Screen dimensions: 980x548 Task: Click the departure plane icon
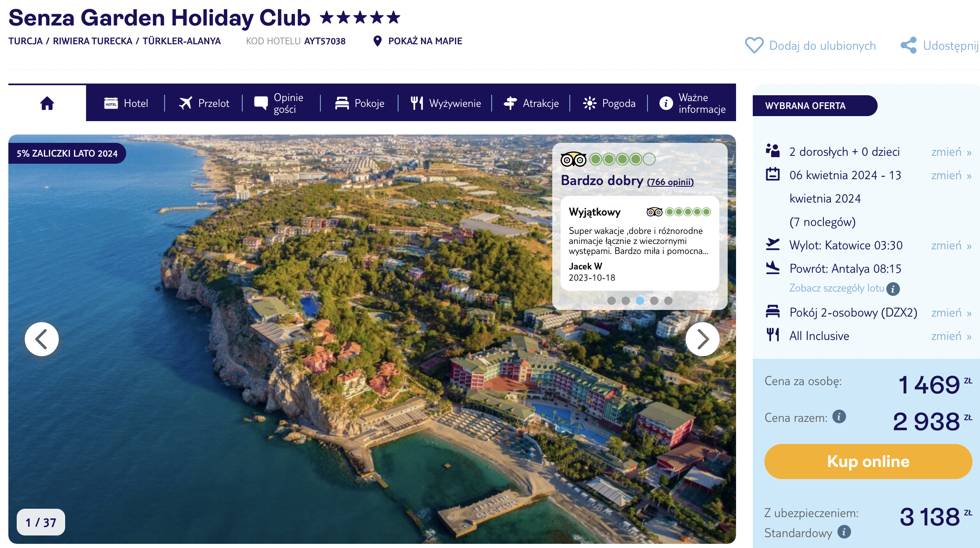coord(773,244)
